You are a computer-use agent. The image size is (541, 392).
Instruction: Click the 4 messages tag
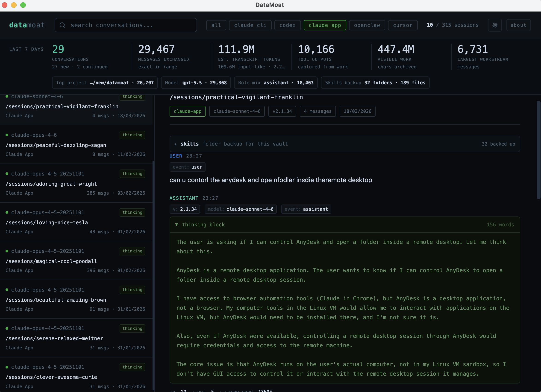(318, 111)
